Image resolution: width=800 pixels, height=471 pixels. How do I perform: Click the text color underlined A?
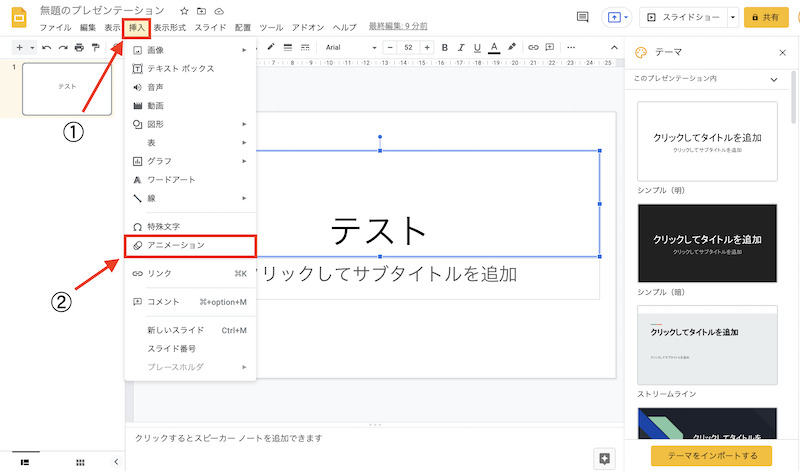(x=493, y=47)
